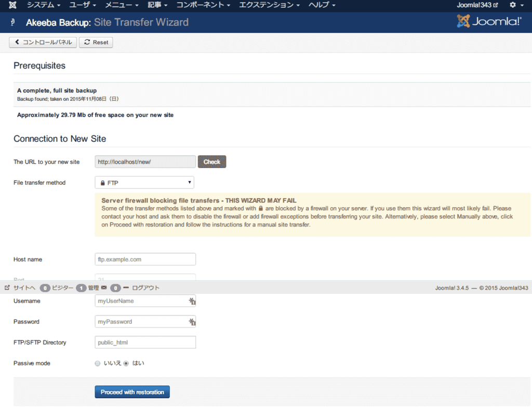Click the visitor count badge before ビジター
This screenshot has height=409, width=532.
(45, 288)
